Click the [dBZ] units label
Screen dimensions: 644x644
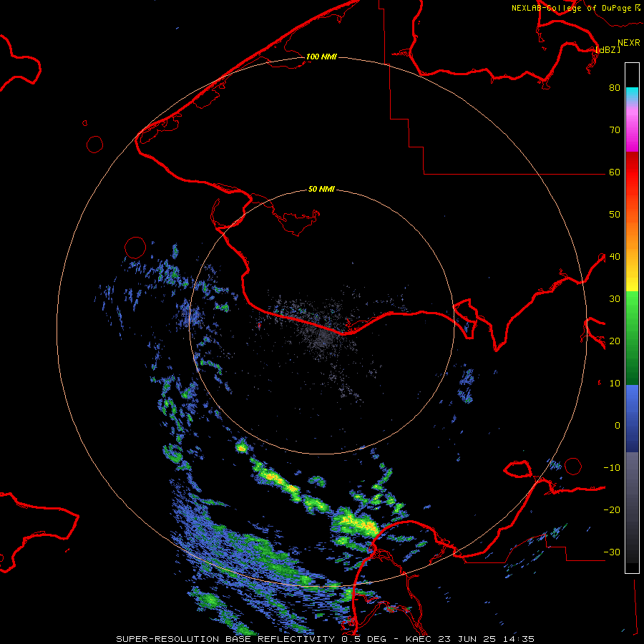click(x=608, y=50)
